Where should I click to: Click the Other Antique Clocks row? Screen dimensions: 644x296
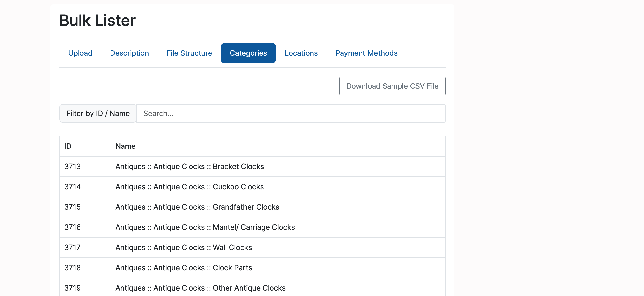pos(200,288)
